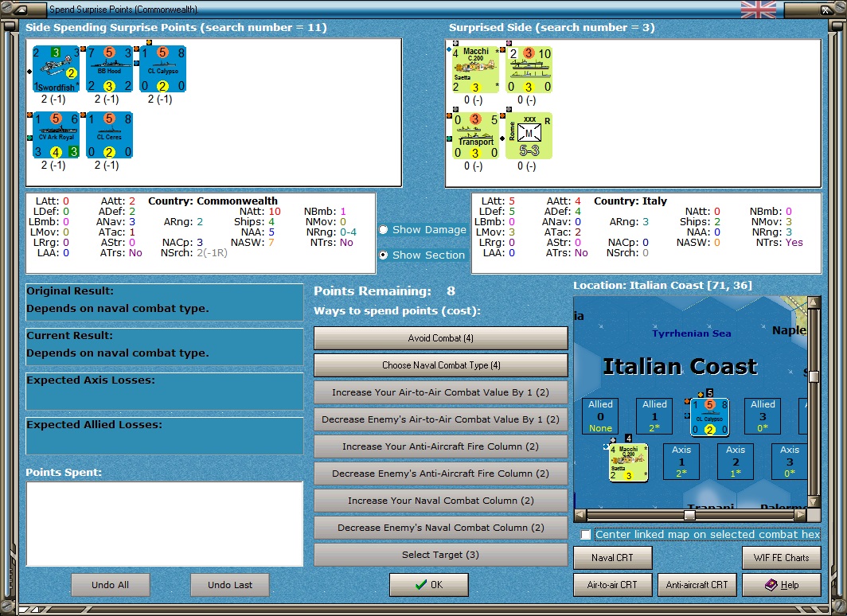Click the map horizontal scrollbar left arrow
Screen dimensions: 847x616
click(x=580, y=515)
